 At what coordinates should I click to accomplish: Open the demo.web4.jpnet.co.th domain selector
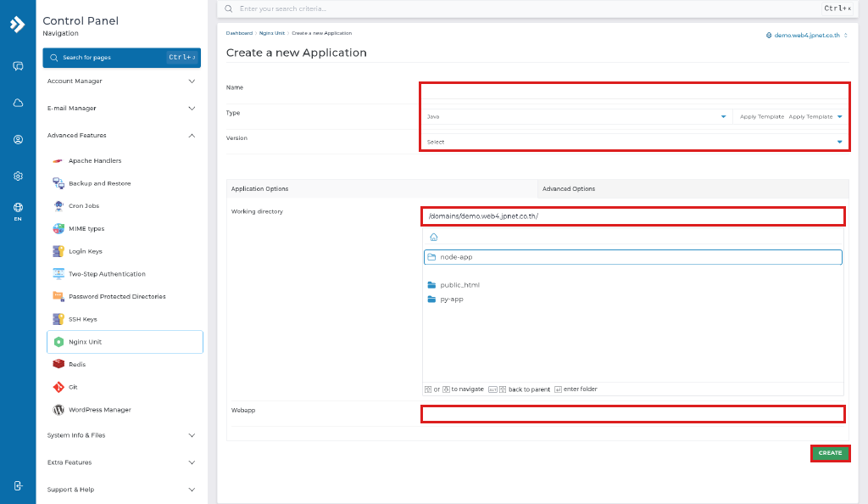coord(807,36)
